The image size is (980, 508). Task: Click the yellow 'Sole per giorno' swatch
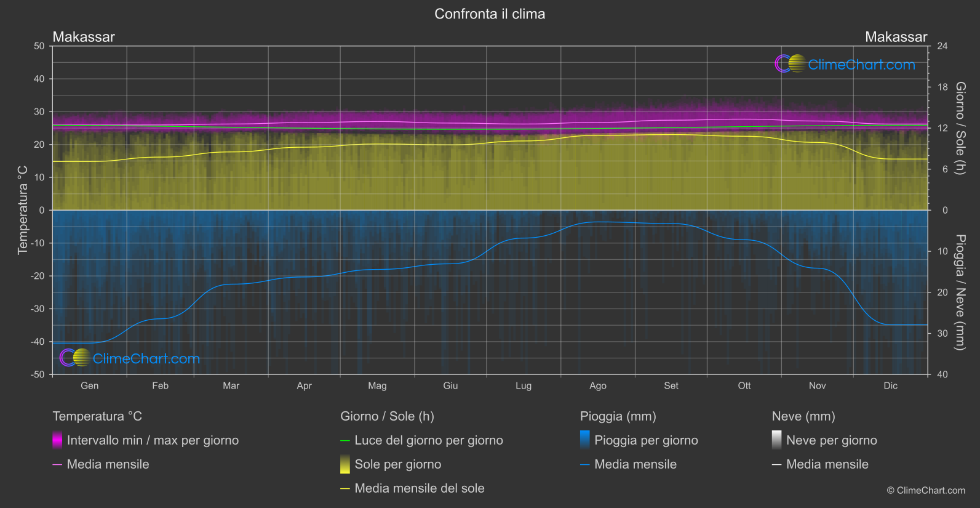[x=345, y=464]
